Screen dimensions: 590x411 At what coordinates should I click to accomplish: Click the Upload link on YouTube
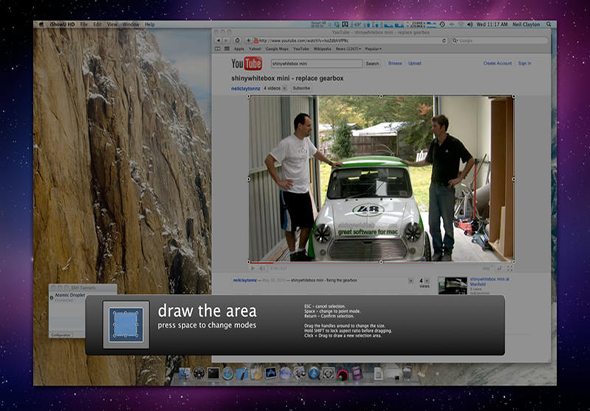click(414, 63)
